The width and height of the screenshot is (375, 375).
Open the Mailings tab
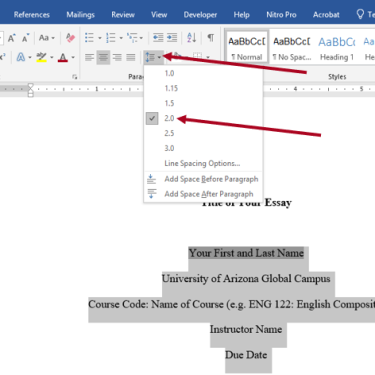point(80,15)
